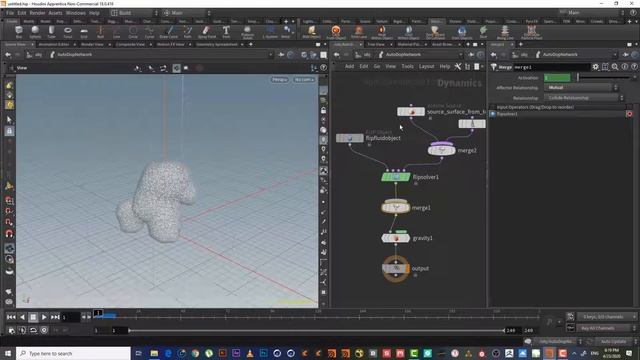Jump to the last frame
The height and width of the screenshot is (360, 640).
55,317
